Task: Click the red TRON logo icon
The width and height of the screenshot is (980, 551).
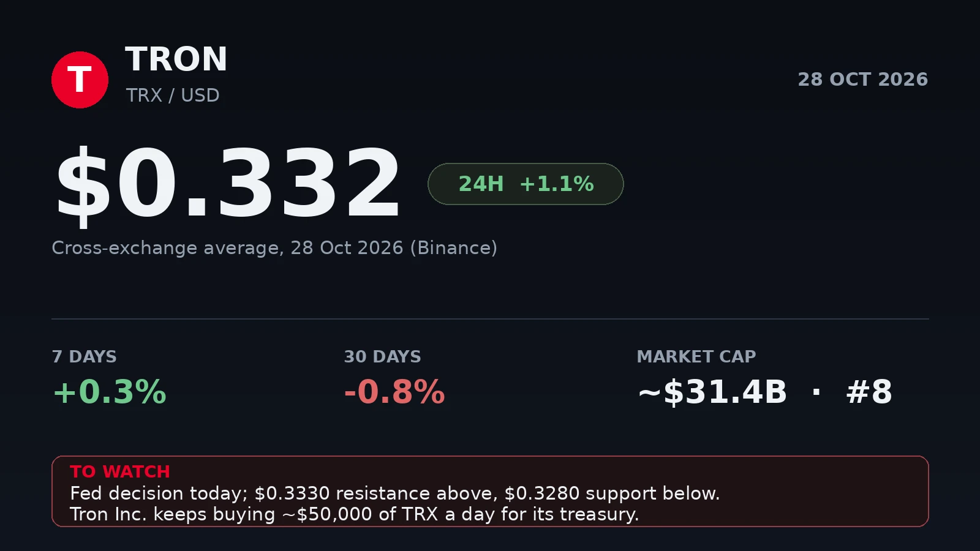Action: pos(80,80)
